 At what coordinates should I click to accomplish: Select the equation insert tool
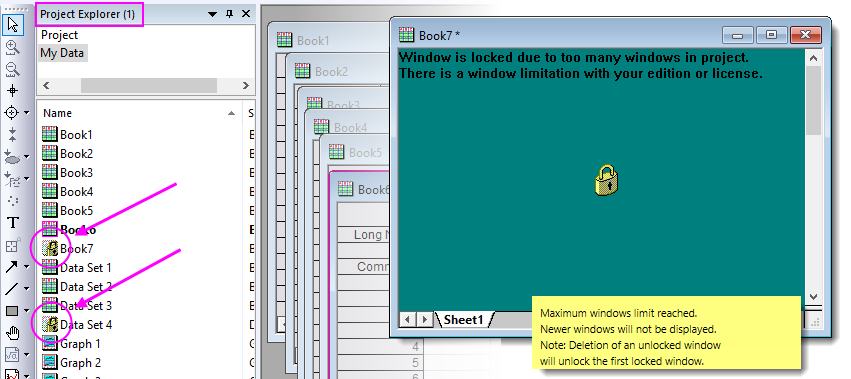[12, 355]
